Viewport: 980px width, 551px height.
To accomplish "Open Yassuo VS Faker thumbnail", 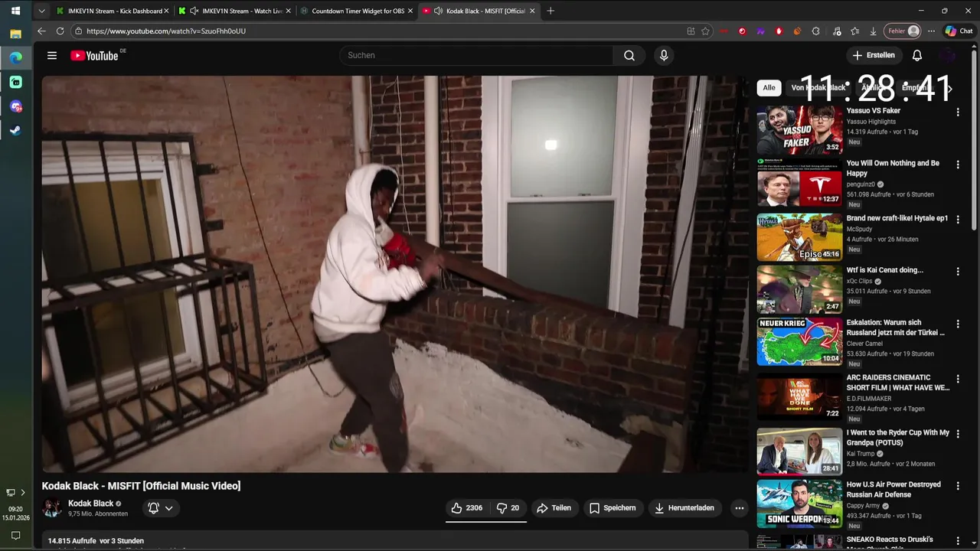I will tap(799, 130).
